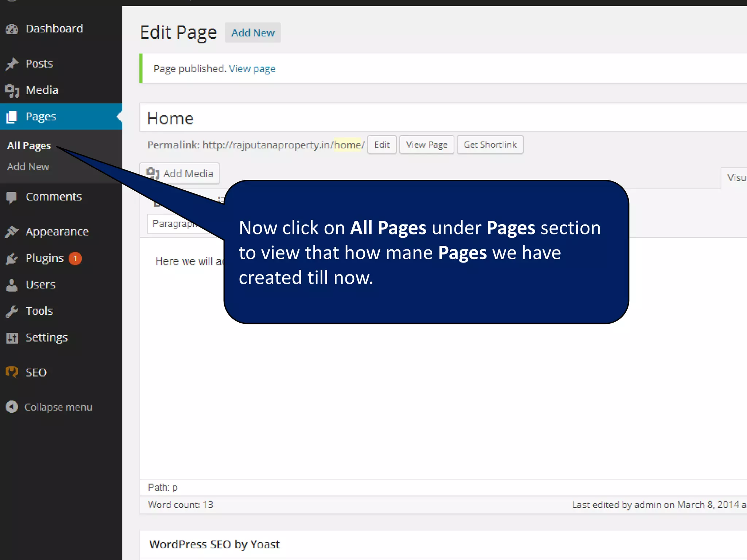
Task: Click the Yoast SEO sidebar icon
Action: [x=12, y=372]
